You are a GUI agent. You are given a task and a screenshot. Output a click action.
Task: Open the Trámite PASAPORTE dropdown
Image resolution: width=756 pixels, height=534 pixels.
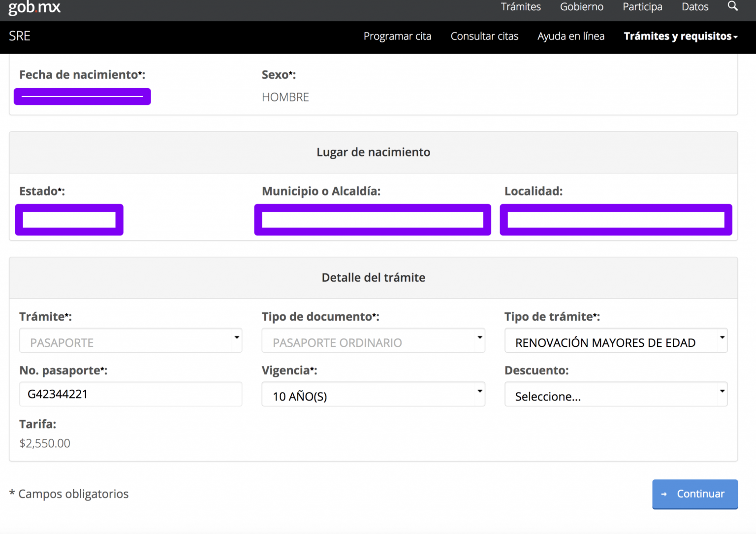tap(130, 341)
